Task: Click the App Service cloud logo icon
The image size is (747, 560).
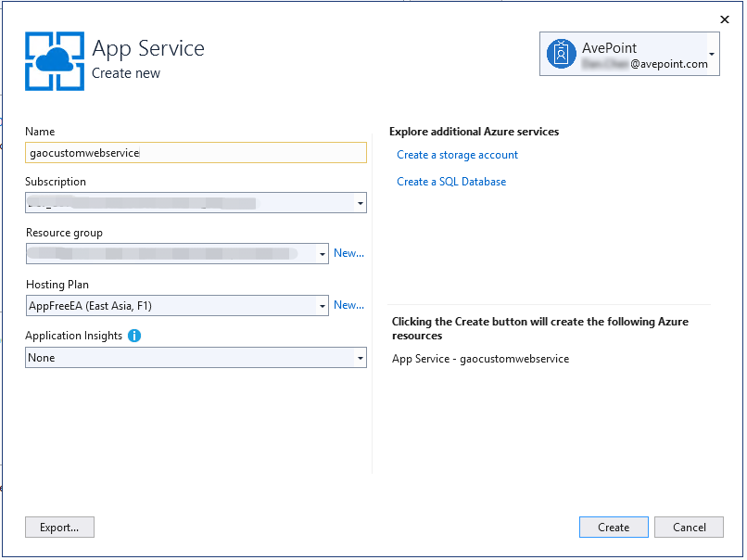Action: [54, 59]
